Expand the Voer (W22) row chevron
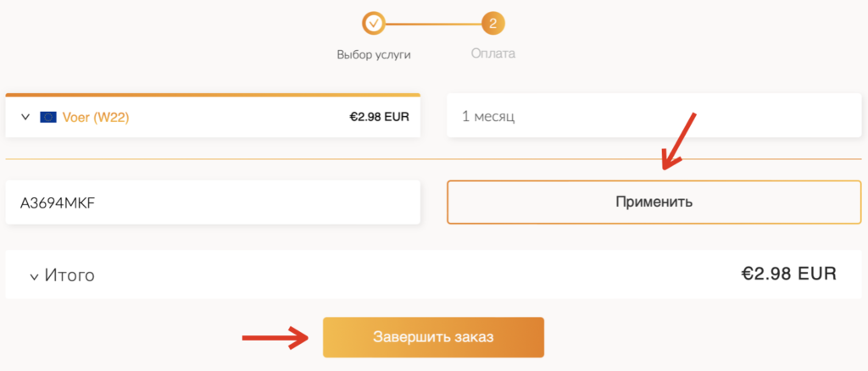Viewport: 868px width, 371px height. click(25, 117)
